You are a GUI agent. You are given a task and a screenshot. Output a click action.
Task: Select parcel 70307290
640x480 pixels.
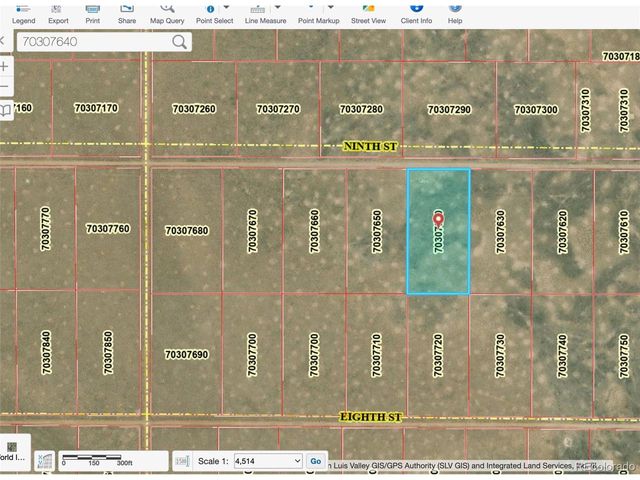[x=449, y=109]
